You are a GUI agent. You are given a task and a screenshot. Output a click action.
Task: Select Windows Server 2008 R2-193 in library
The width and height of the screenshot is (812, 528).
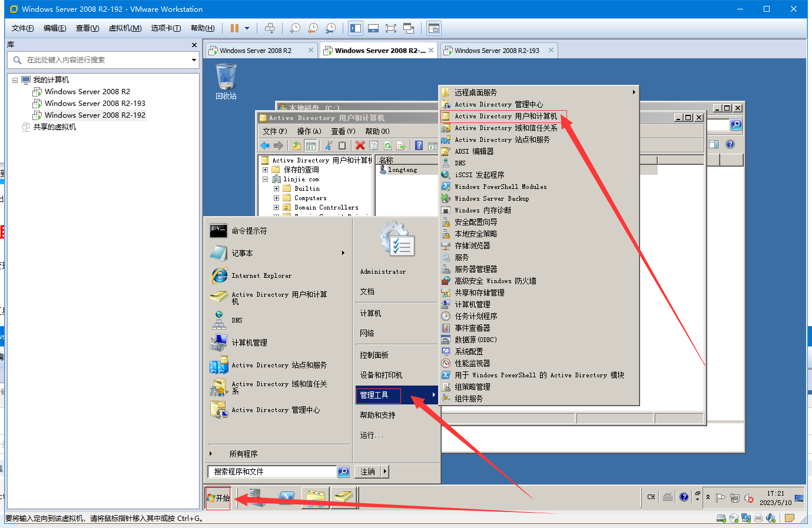95,104
